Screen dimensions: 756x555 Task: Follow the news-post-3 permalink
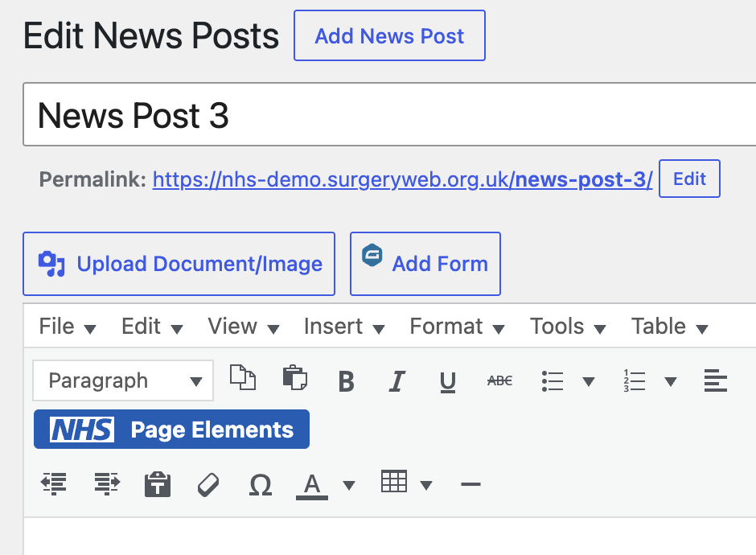pos(403,179)
